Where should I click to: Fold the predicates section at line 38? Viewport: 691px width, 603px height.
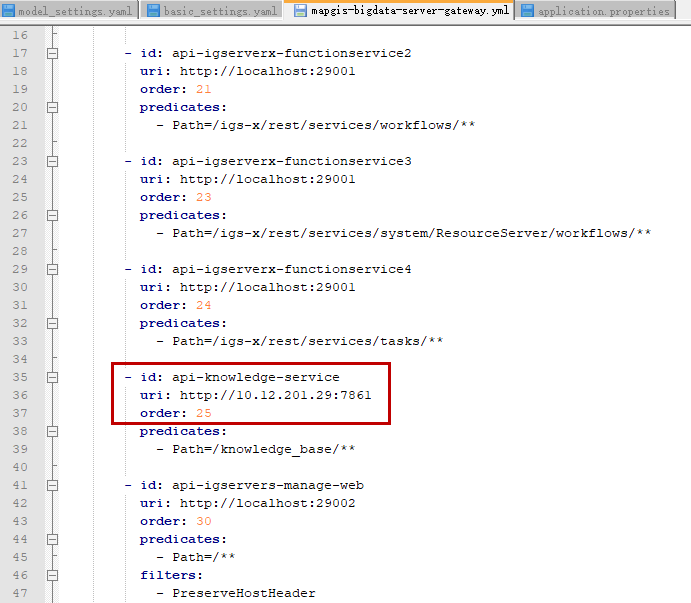(52, 431)
